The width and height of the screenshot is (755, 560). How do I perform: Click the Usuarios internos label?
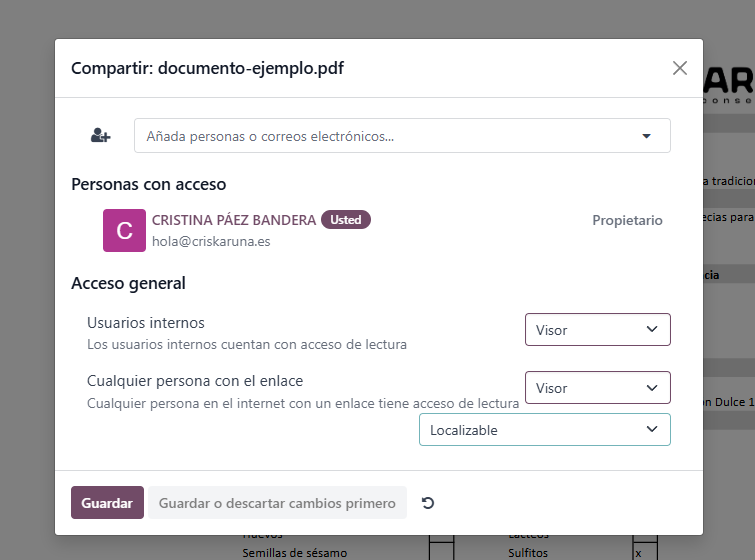point(146,323)
